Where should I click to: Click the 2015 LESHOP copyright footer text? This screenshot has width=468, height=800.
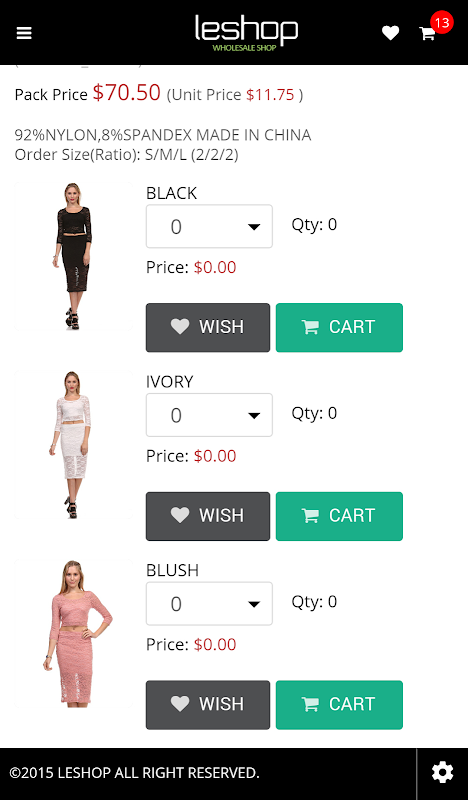tap(134, 772)
